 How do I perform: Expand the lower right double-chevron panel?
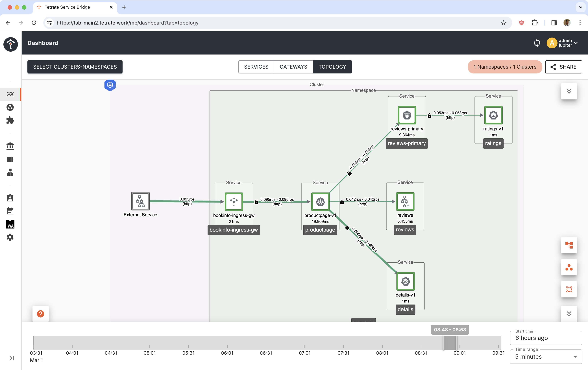[569, 314]
